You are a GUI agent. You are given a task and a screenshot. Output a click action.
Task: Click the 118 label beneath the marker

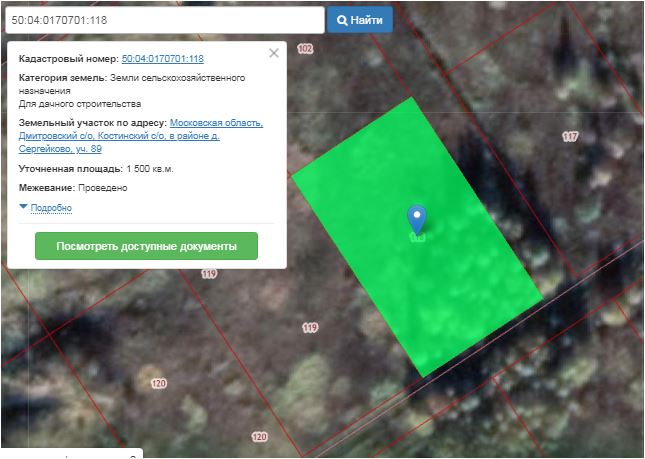click(417, 238)
